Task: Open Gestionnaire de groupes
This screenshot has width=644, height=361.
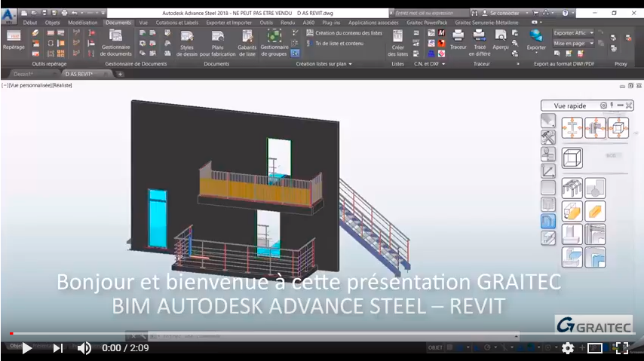Action: [274, 43]
